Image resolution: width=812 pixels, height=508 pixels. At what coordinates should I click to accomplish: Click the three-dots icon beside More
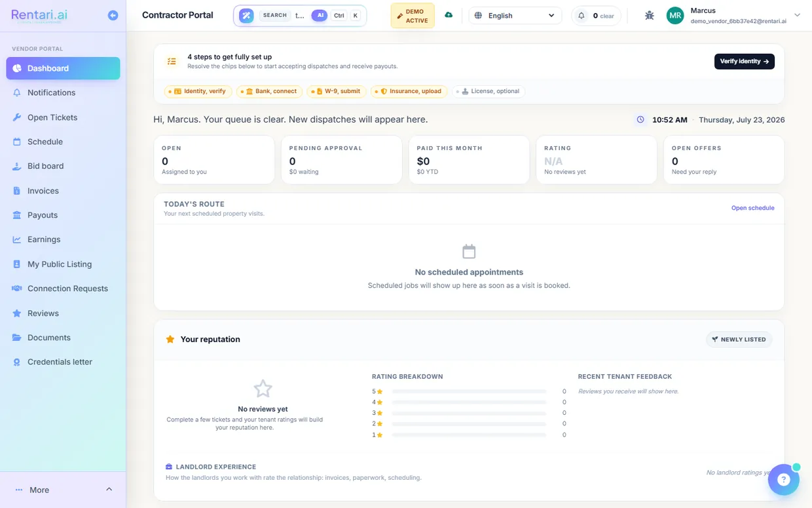point(18,490)
